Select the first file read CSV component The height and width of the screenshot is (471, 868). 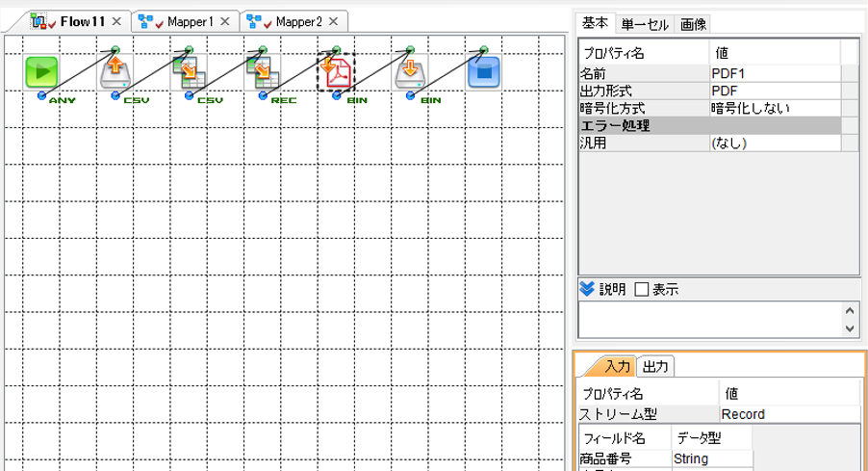click(x=115, y=72)
